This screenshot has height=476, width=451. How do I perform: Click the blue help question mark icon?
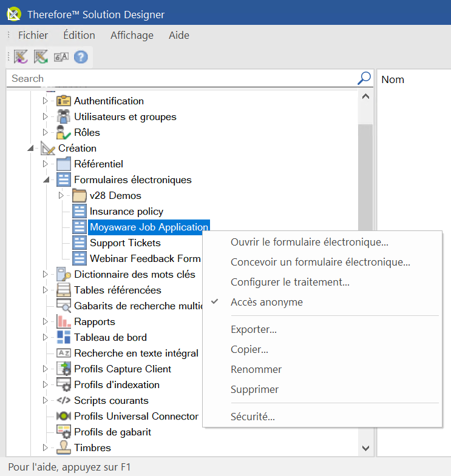81,57
